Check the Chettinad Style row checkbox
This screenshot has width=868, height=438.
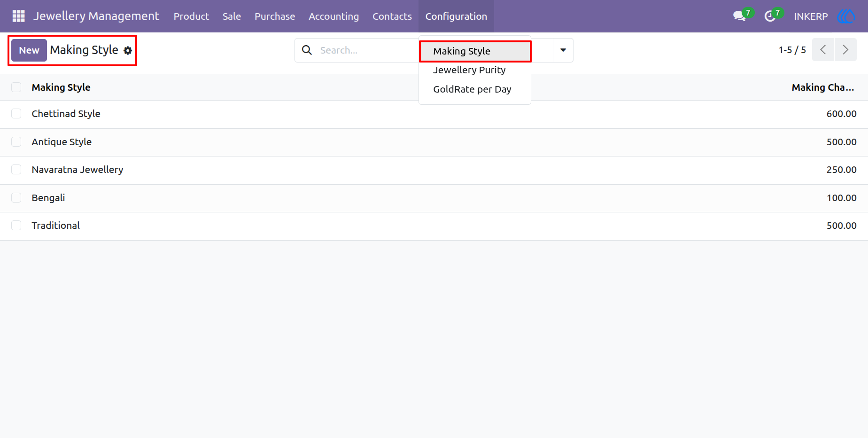[x=16, y=114]
